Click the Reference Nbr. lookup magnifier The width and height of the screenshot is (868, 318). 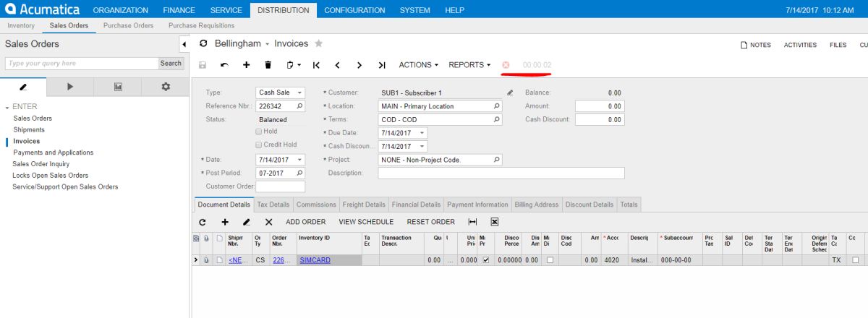300,106
